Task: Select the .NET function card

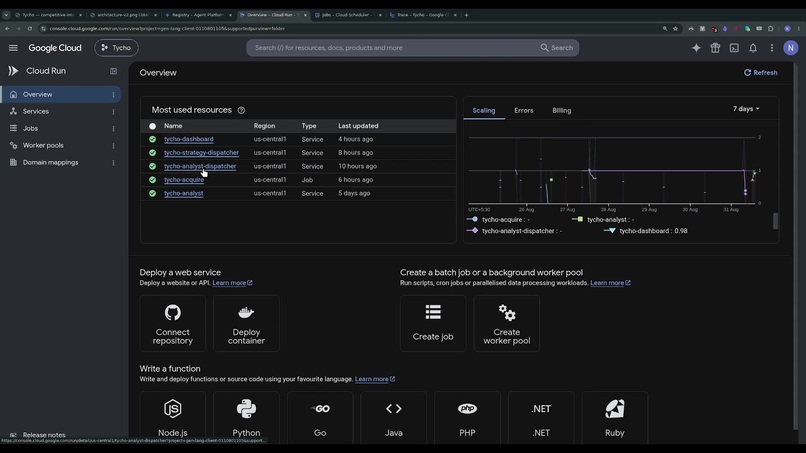Action: pos(541,418)
